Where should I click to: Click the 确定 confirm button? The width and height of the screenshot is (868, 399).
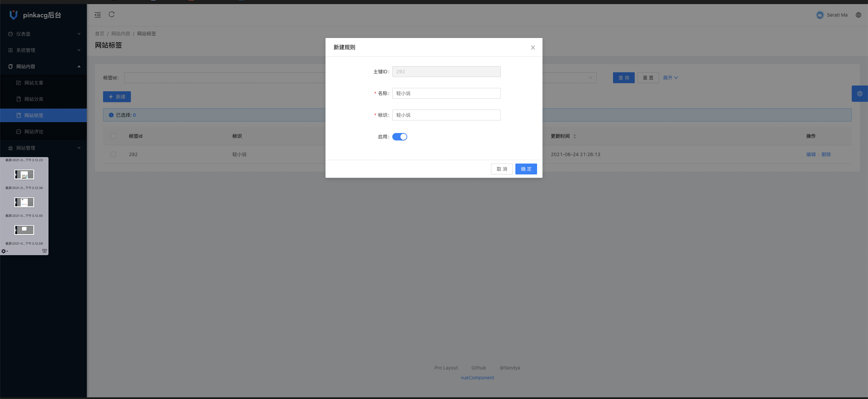[526, 169]
